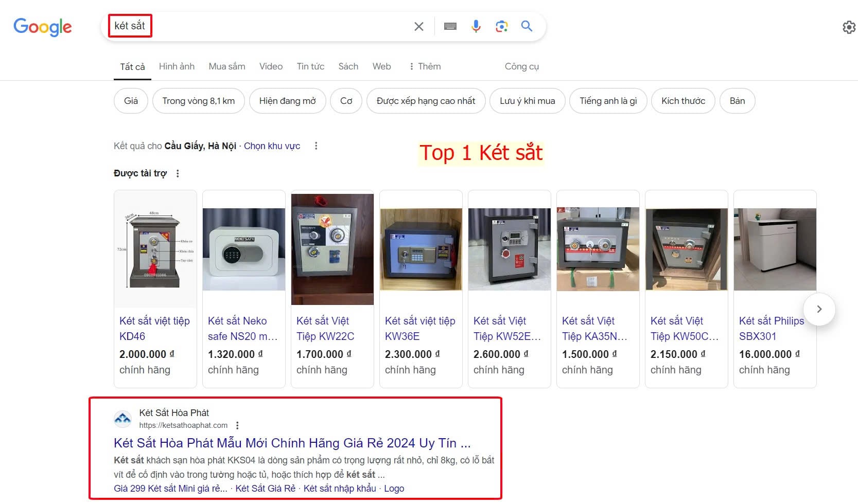Open three-dot menu next to ketsathoaphat.com URL
This screenshot has width=858, height=504.
(237, 425)
